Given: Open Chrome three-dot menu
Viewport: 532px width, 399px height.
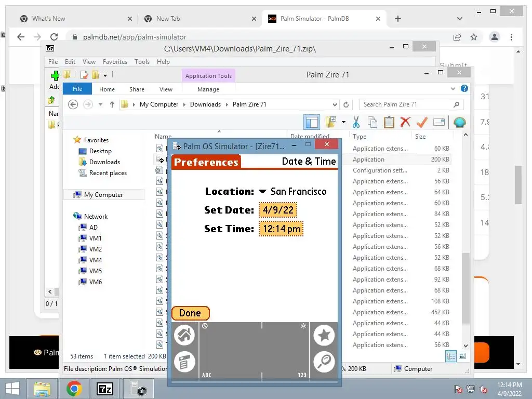Looking at the screenshot, I should tap(511, 37).
